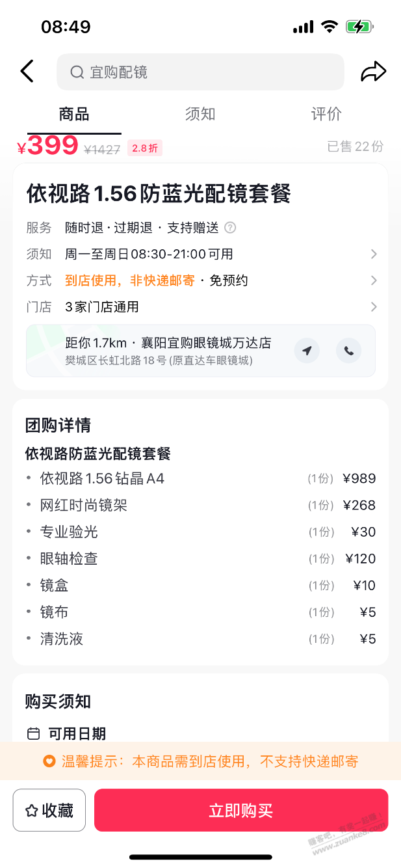Call the store via the phone icon
The height and width of the screenshot is (868, 401).
coord(349,351)
